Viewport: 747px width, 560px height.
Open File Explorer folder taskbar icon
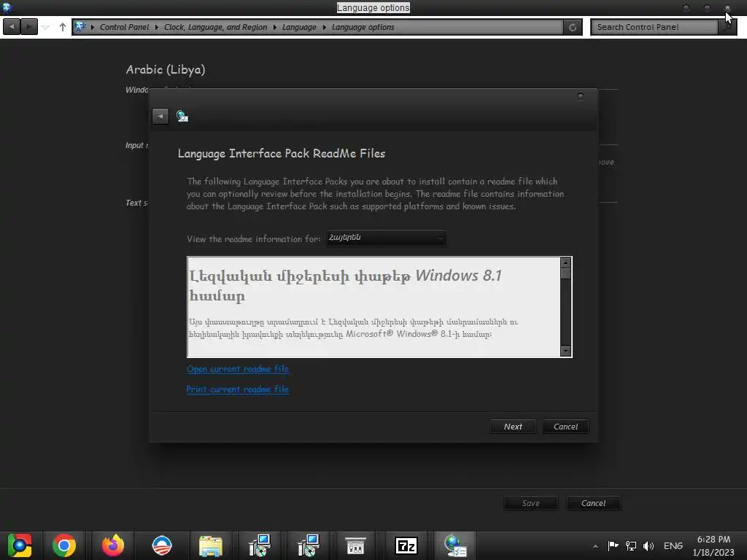(211, 545)
